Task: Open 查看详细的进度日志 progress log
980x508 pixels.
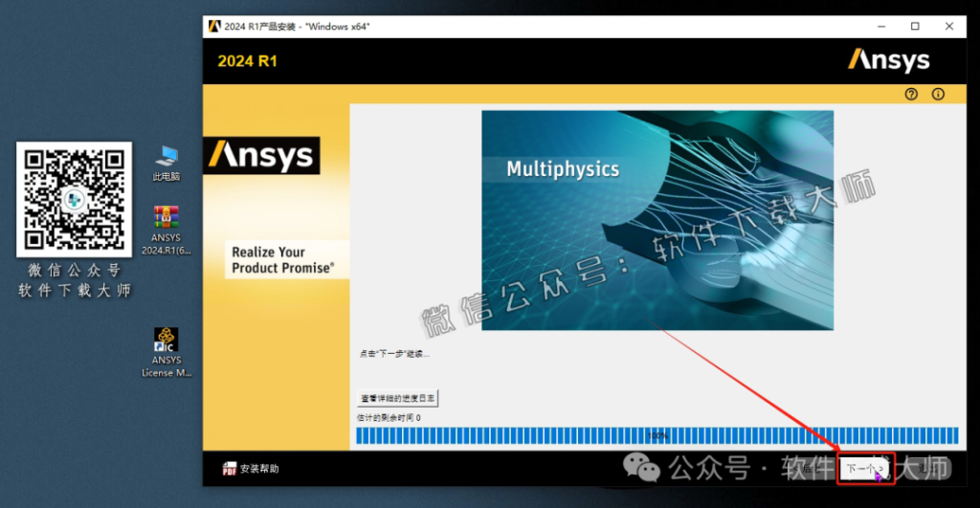Action: [397, 398]
